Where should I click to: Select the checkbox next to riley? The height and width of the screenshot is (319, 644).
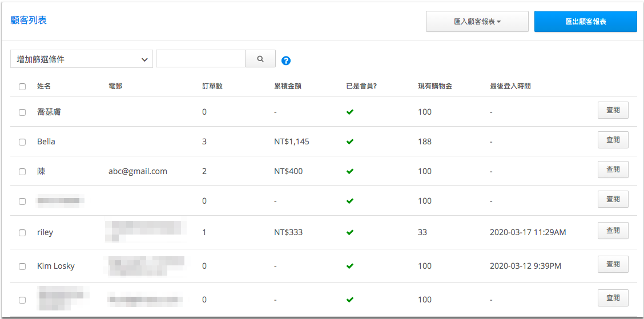coord(22,233)
